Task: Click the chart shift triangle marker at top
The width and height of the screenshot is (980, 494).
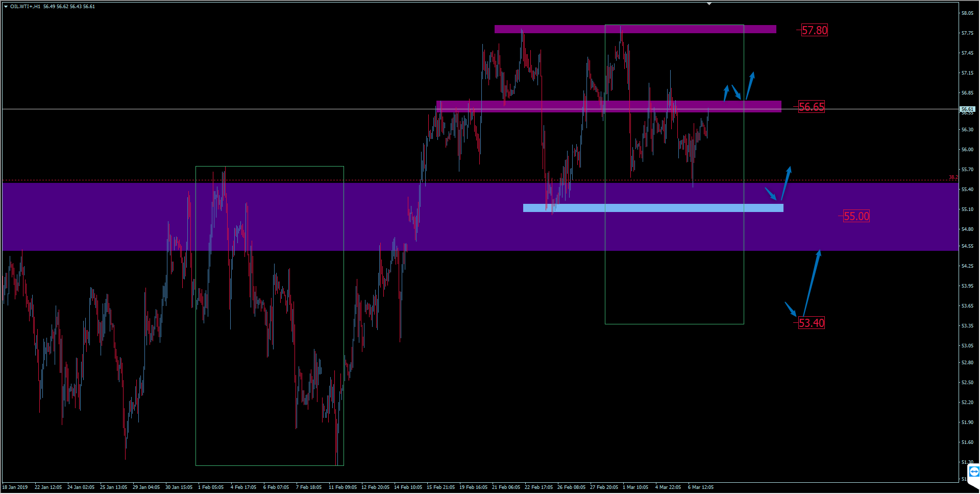Action: point(709,4)
